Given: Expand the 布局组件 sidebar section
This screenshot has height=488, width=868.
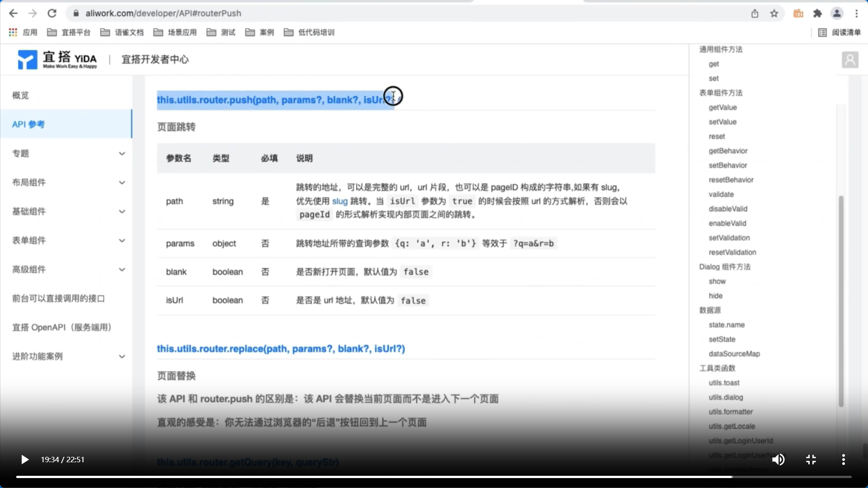Looking at the screenshot, I should 122,183.
